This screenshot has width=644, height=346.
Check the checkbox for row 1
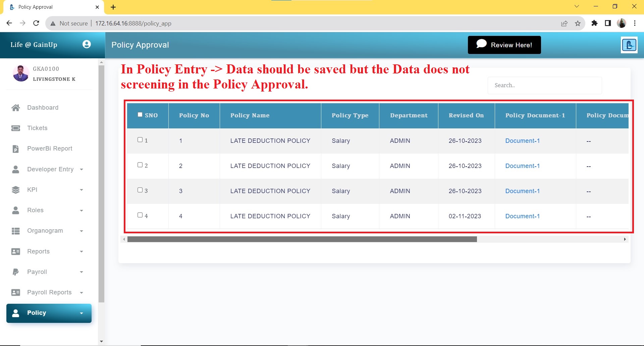tap(140, 140)
